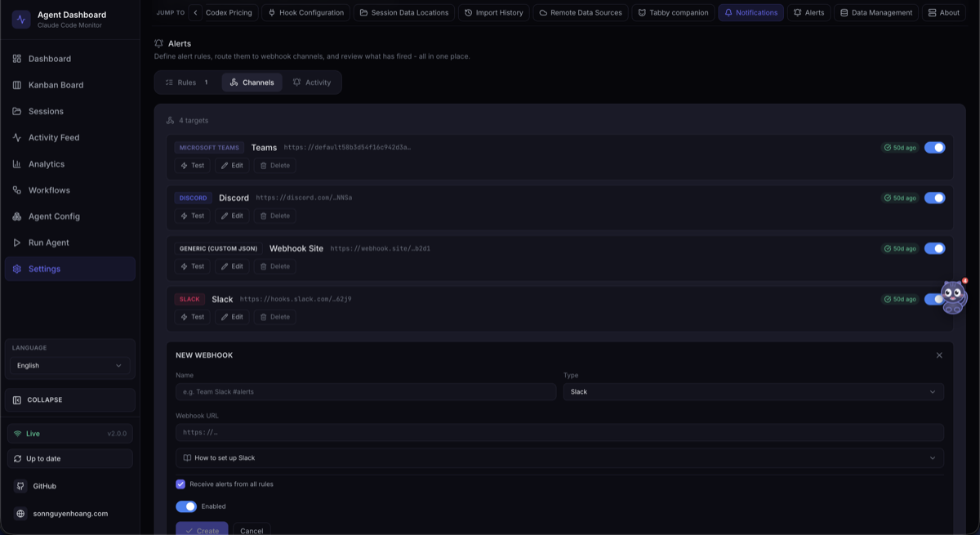Cancel the new webhook form
Viewport: 980px width, 535px height.
[x=252, y=530]
